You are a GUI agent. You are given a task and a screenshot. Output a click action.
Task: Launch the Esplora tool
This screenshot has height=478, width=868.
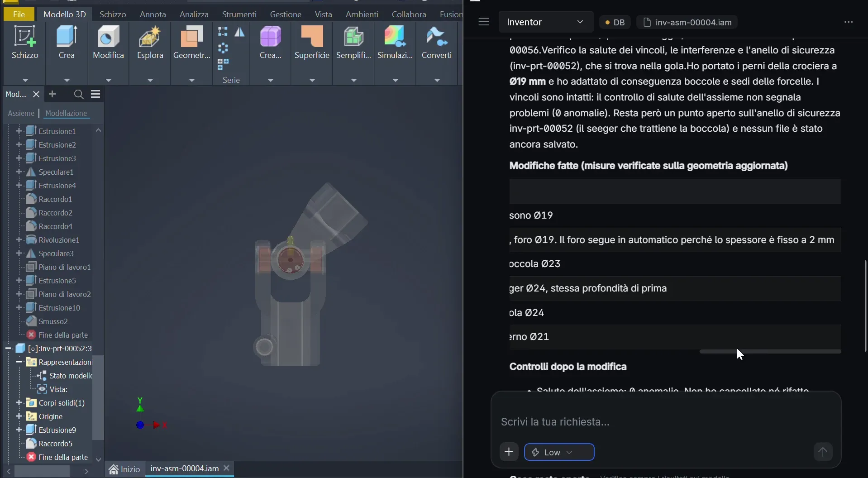(x=150, y=43)
